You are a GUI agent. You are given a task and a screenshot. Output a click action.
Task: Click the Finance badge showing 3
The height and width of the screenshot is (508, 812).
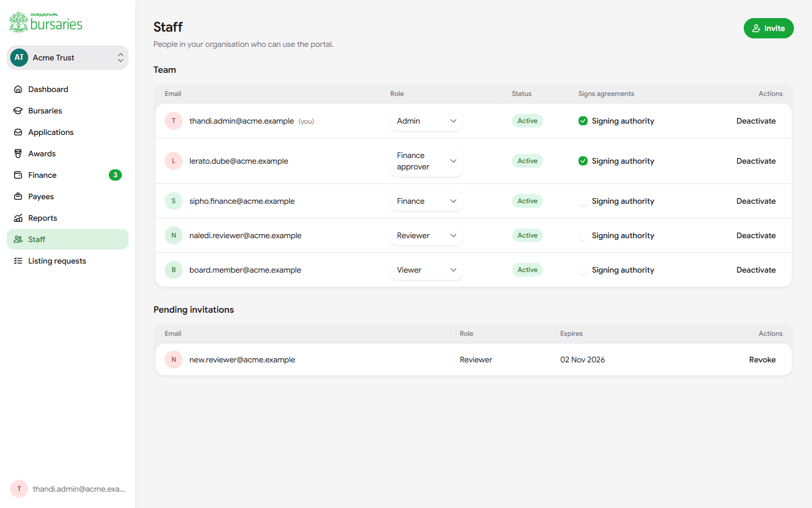(115, 175)
